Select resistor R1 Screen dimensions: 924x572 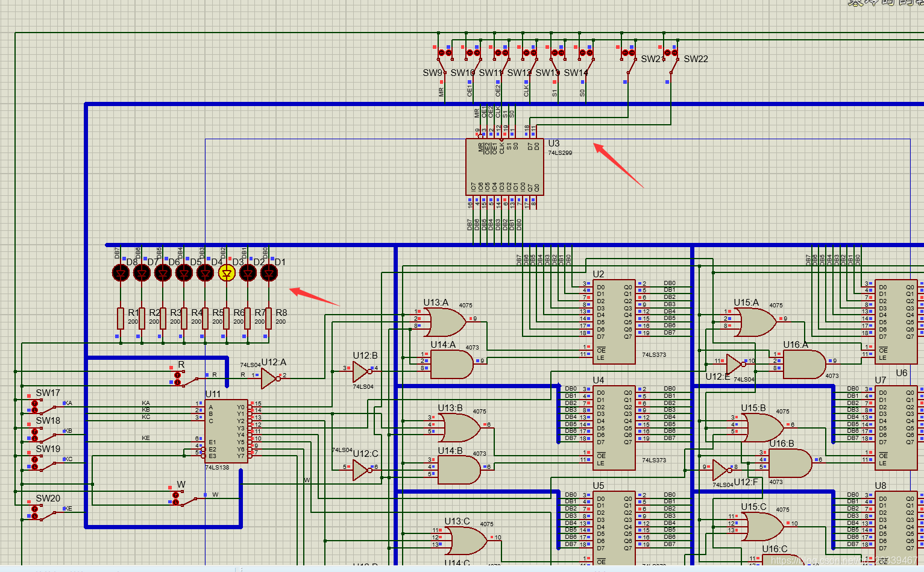121,318
